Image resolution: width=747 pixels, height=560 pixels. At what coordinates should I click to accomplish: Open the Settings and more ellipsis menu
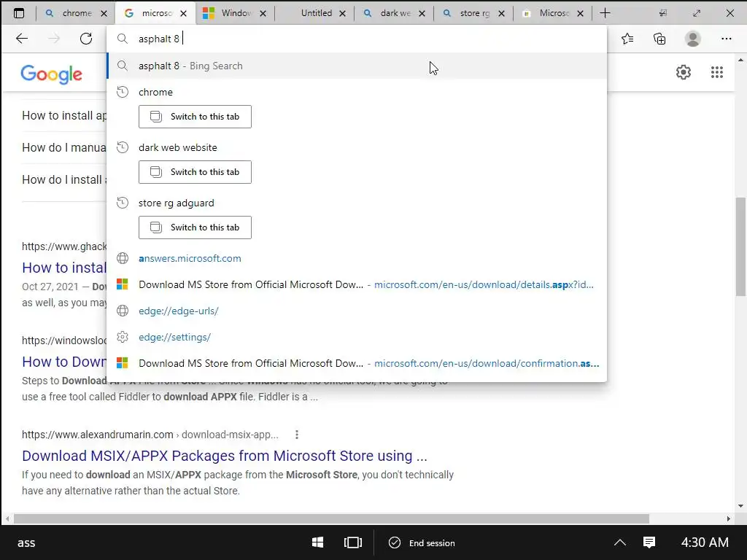[726, 39]
